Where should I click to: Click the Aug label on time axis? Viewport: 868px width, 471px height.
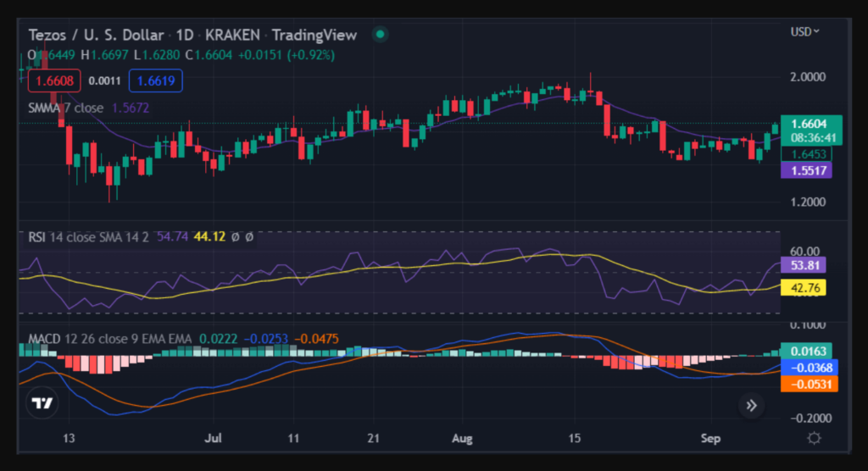[461, 439]
